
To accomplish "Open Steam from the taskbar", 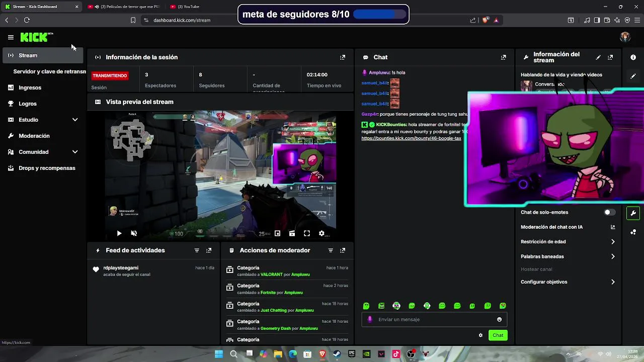I will [x=337, y=354].
